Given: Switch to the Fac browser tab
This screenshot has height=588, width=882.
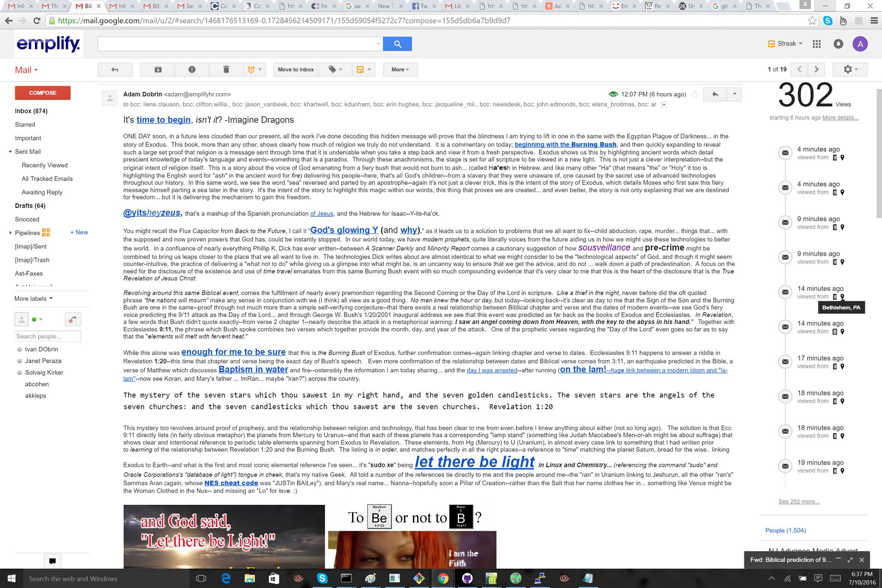Looking at the screenshot, I should point(421,6).
